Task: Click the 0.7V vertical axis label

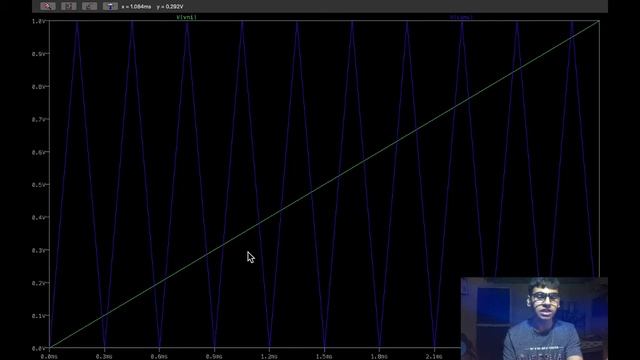Action: [x=38, y=119]
